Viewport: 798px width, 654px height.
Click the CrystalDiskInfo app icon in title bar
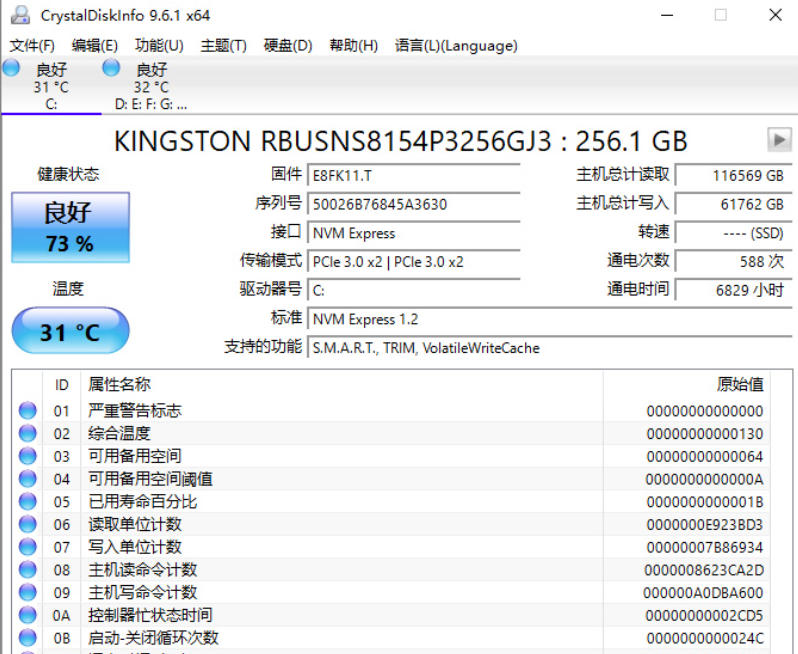19,15
